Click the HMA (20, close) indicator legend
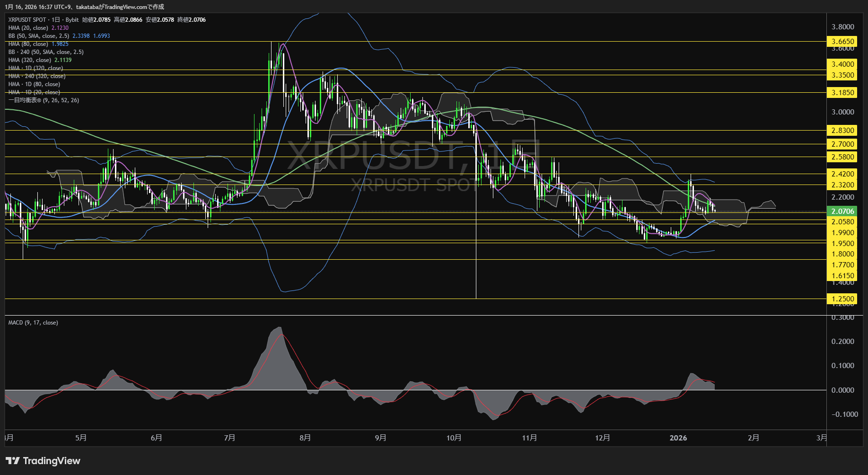 pyautogui.click(x=28, y=28)
